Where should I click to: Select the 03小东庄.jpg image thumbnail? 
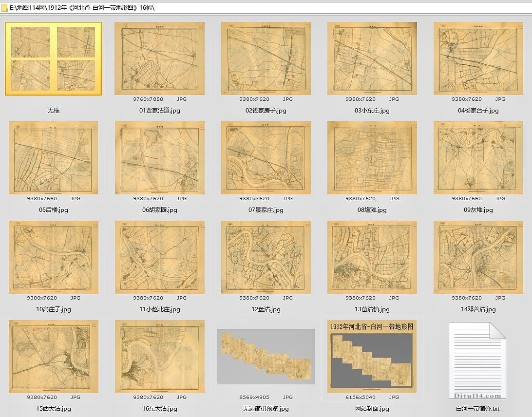pos(372,58)
